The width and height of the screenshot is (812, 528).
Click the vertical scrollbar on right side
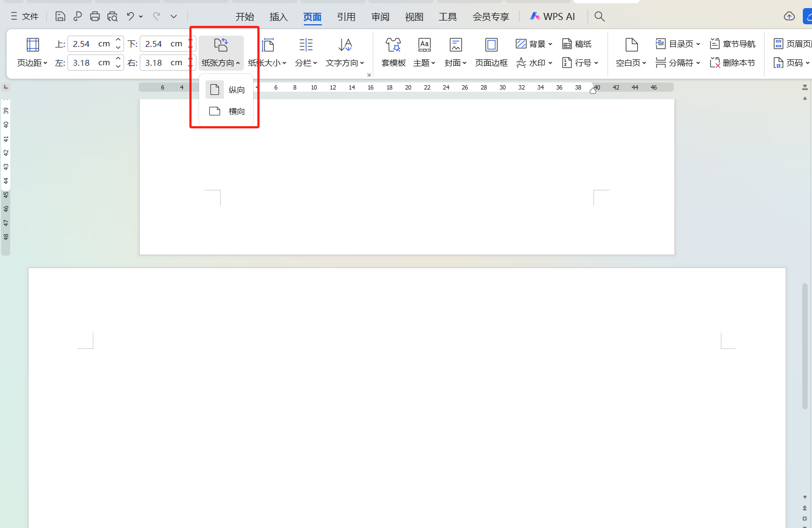click(804, 345)
